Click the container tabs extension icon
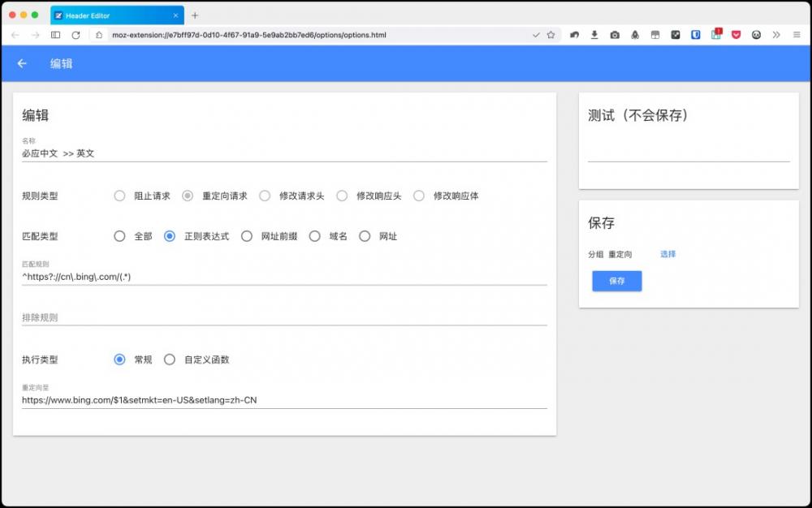Image resolution: width=812 pixels, height=508 pixels. tap(655, 35)
